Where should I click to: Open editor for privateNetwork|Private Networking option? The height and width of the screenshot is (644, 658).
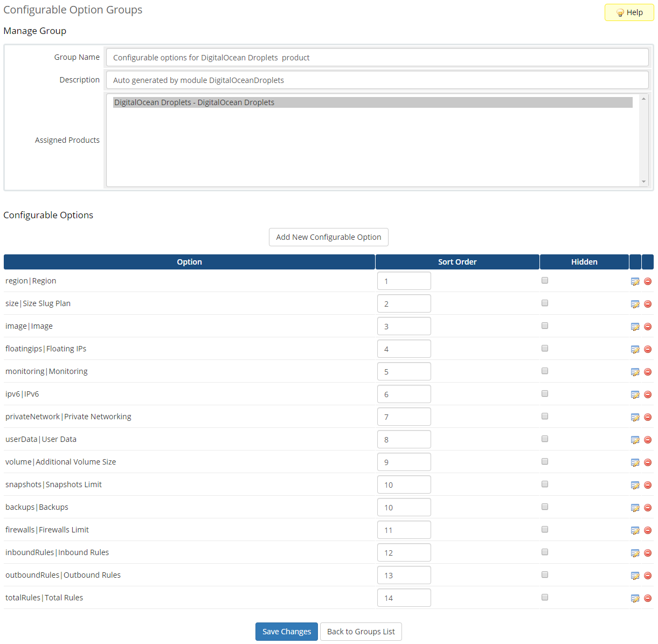[x=635, y=417]
